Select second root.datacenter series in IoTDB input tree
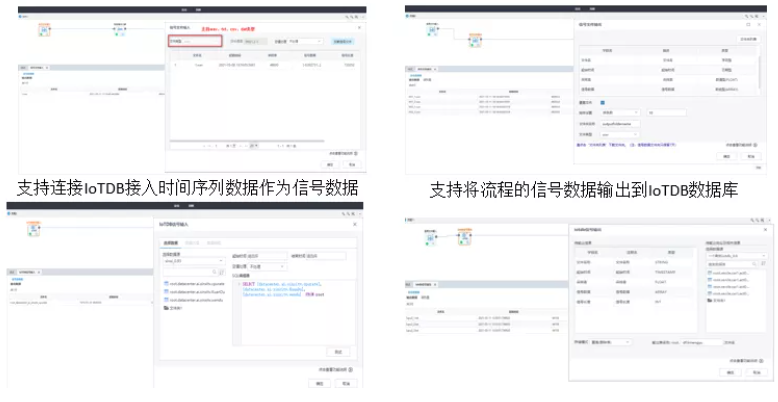Viewport: 778px width, 402px height. coord(194,292)
